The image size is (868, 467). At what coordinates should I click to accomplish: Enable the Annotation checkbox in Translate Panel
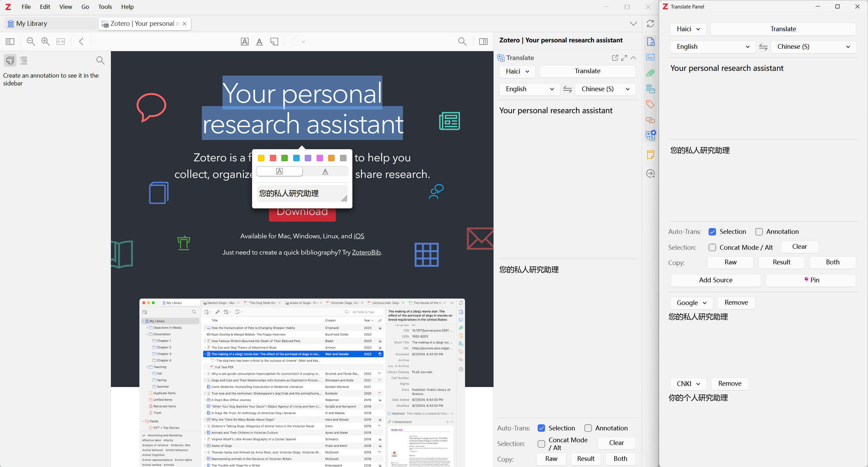pos(759,232)
